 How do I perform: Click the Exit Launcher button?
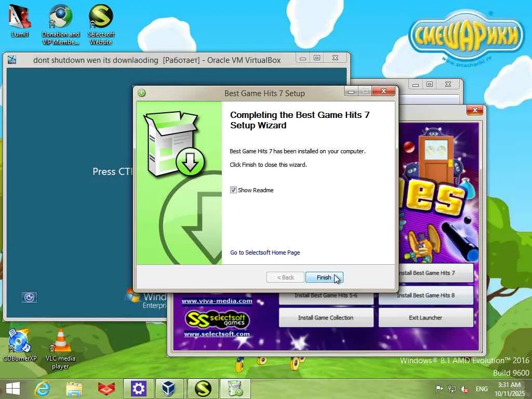tap(426, 317)
